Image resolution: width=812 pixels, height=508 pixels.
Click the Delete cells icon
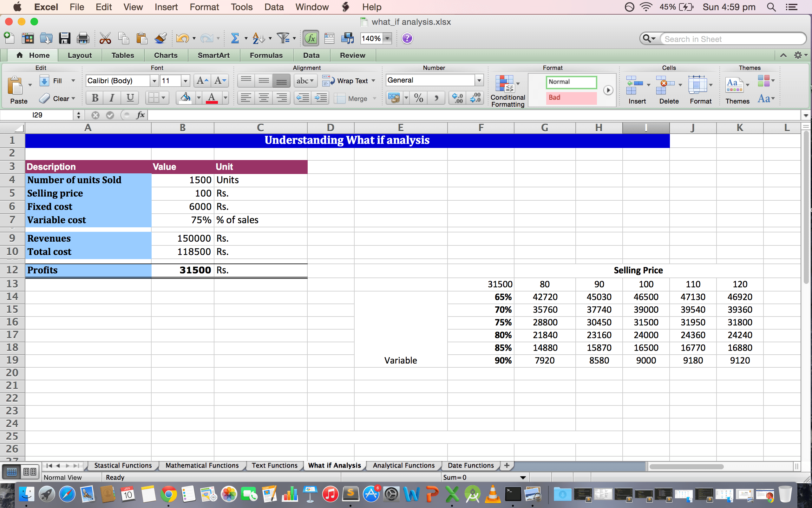(x=665, y=85)
